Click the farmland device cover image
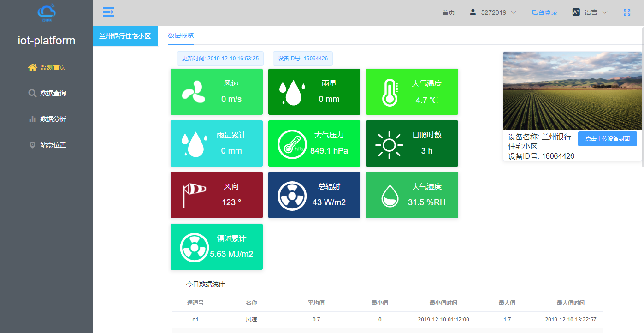The width and height of the screenshot is (644, 333). tap(572, 90)
